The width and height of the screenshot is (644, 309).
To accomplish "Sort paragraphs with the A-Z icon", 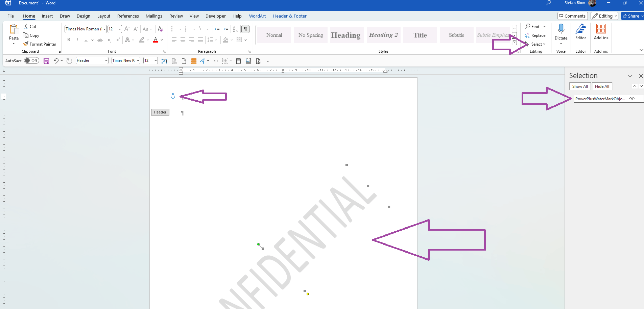I will (x=236, y=29).
